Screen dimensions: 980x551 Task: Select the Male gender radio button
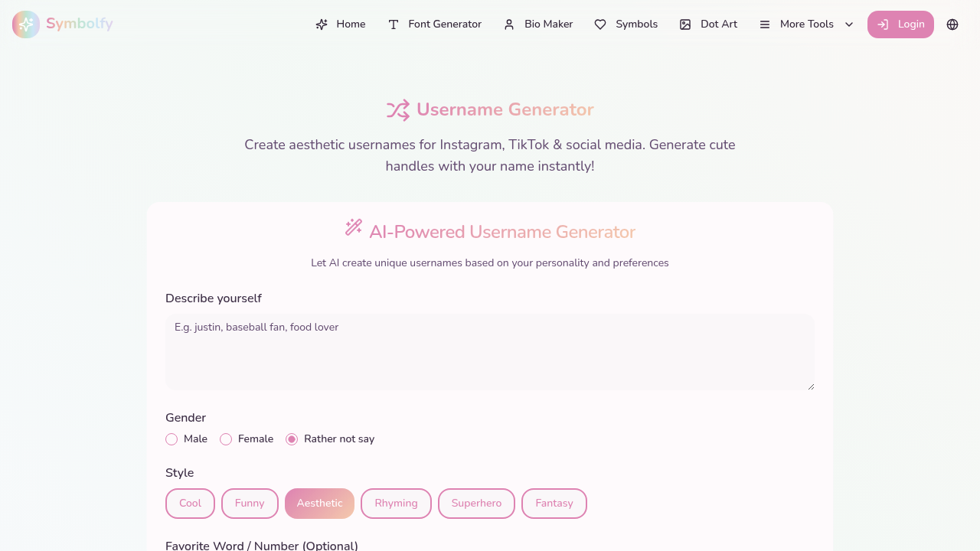pyautogui.click(x=171, y=439)
